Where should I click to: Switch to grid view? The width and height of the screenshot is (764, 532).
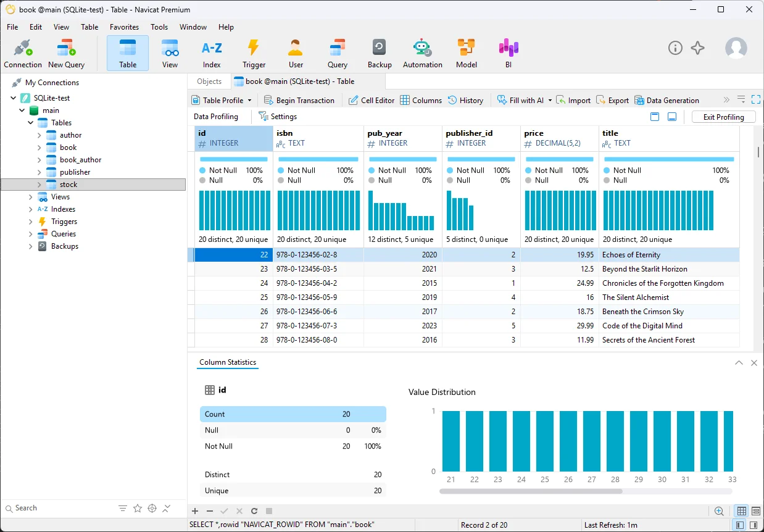(x=742, y=511)
